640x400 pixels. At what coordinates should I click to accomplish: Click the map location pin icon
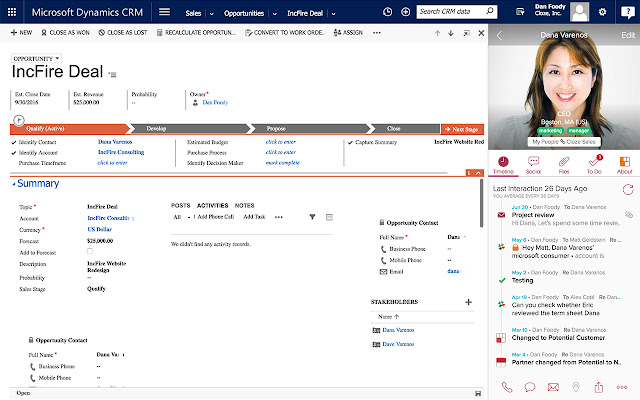coord(575,387)
